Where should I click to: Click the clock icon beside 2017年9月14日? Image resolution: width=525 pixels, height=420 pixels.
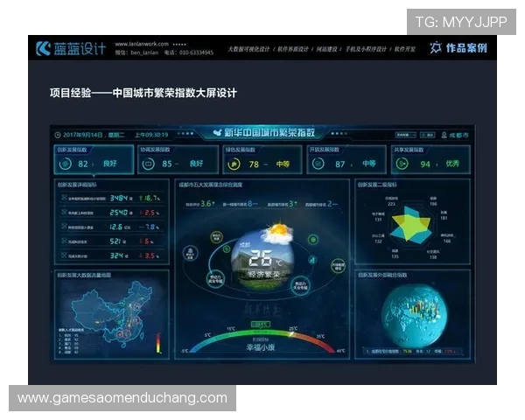click(58, 135)
